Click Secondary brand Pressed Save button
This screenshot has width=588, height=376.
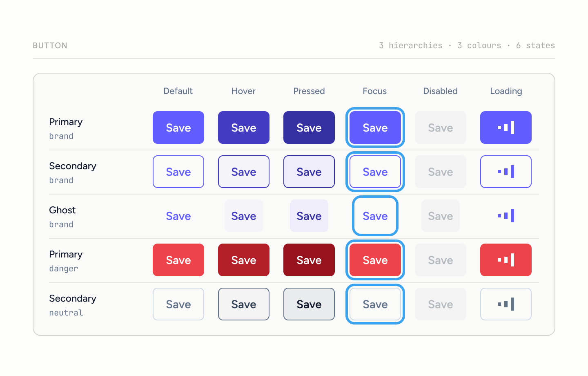309,172
